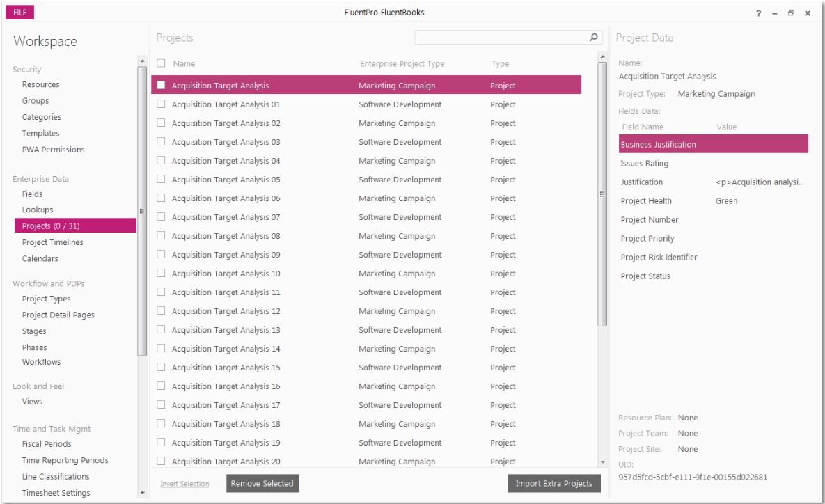
Task: Select the Business Justification field row
Action: pyautogui.click(x=714, y=144)
